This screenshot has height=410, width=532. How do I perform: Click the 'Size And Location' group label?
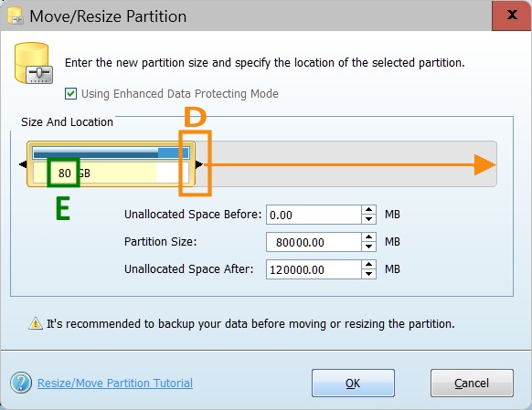click(x=67, y=122)
